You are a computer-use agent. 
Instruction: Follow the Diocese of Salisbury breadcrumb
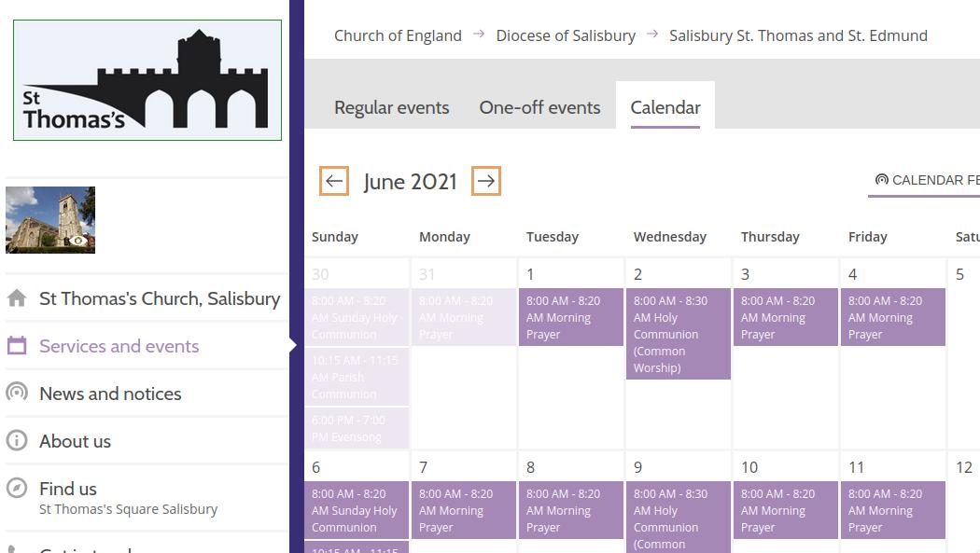pos(566,35)
